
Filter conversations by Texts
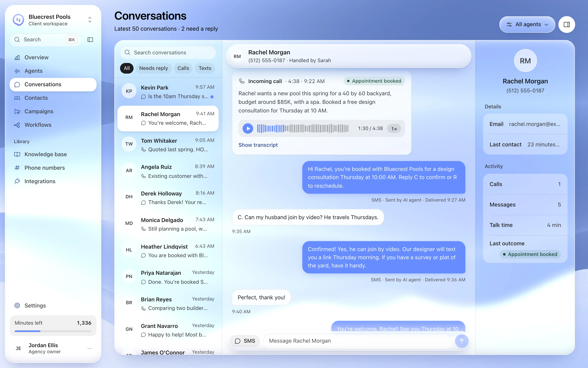pos(205,68)
